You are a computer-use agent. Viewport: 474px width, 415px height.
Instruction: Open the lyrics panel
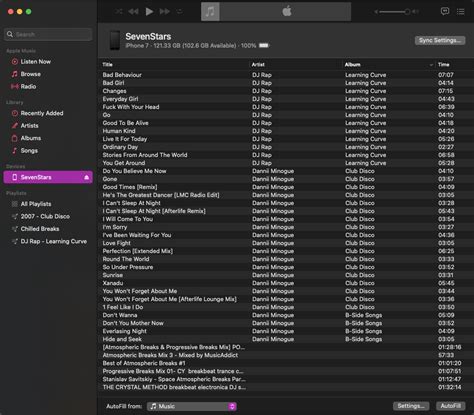point(445,12)
